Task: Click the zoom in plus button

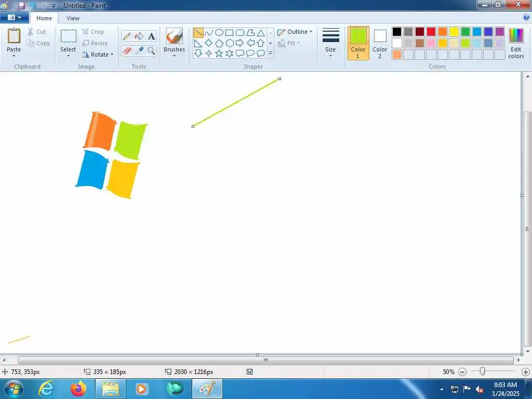Action: click(526, 372)
